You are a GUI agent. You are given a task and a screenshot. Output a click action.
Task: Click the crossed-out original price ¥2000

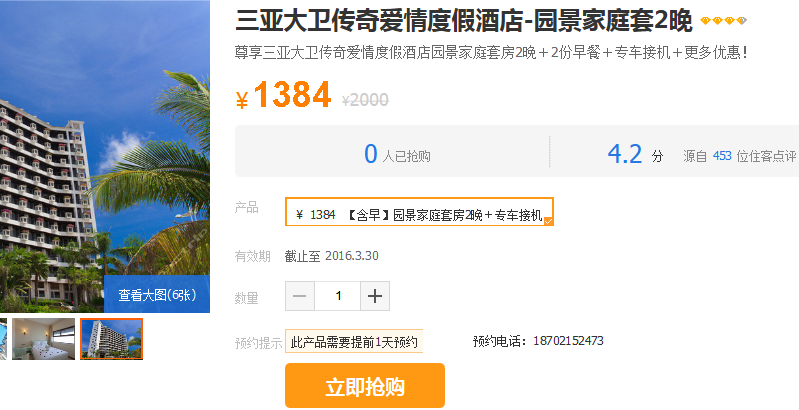coord(365,100)
